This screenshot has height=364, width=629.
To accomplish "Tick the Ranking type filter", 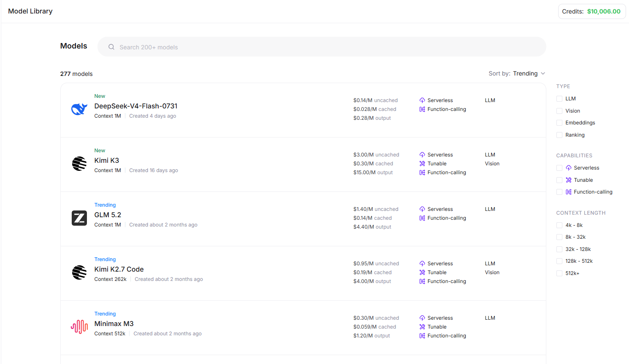I will click(559, 135).
